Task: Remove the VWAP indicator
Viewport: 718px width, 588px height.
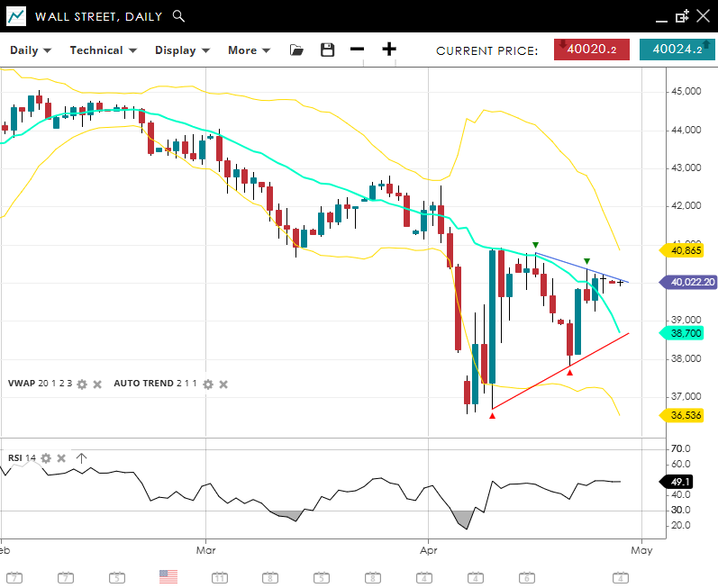Action: [97, 384]
